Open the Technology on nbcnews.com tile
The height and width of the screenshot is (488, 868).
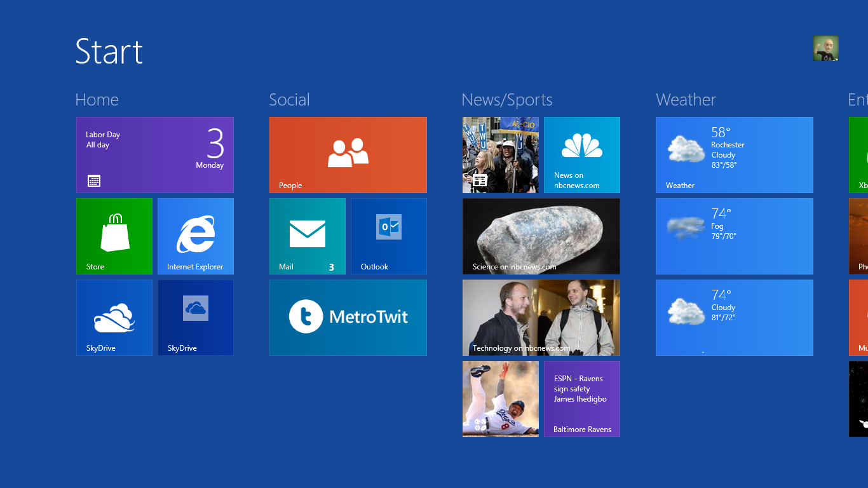point(541,318)
